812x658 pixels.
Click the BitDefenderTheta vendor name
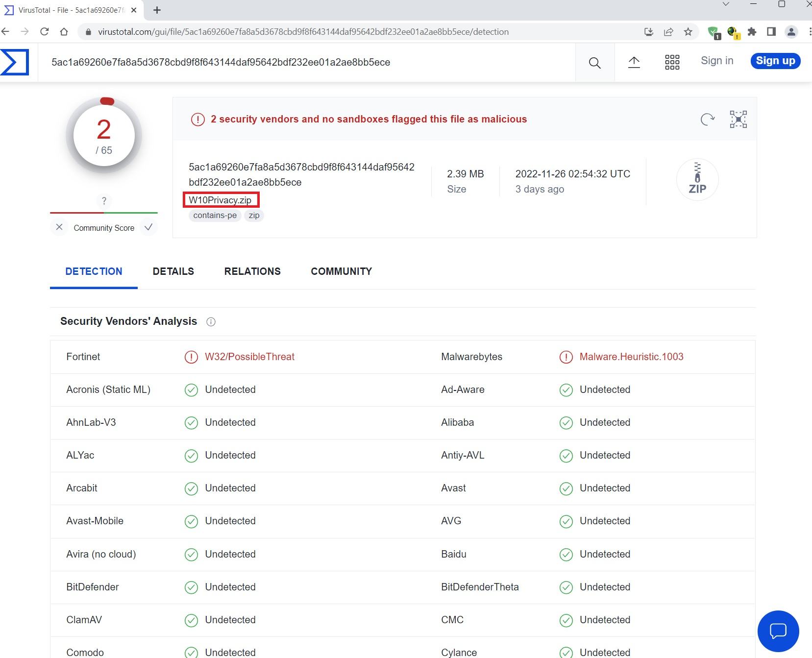pos(480,587)
